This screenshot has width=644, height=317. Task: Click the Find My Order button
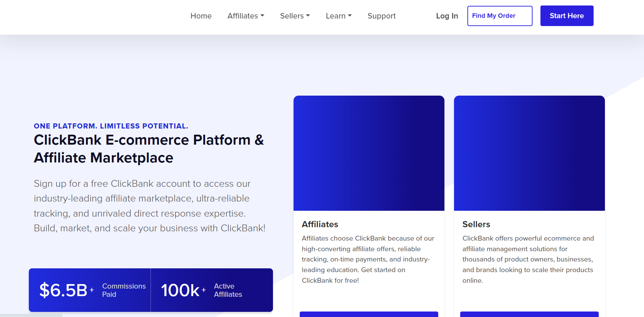[x=500, y=16]
